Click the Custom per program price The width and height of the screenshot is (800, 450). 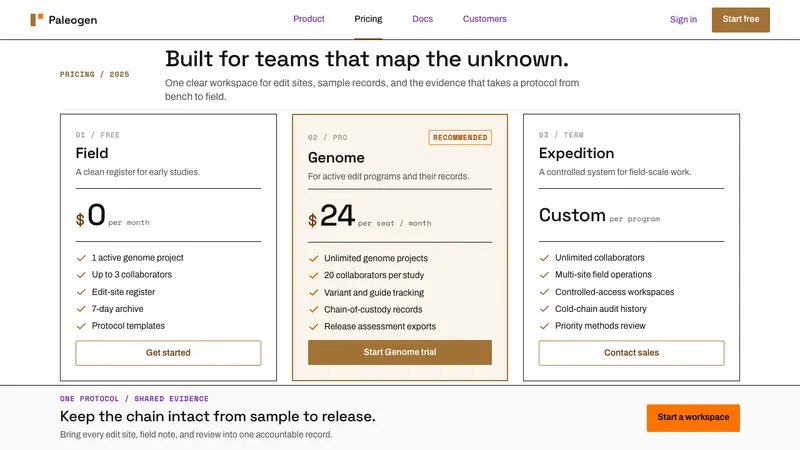[599, 215]
